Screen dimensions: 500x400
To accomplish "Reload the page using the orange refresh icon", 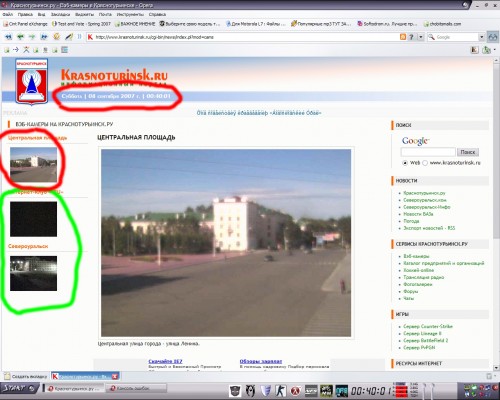I will click(57, 37).
